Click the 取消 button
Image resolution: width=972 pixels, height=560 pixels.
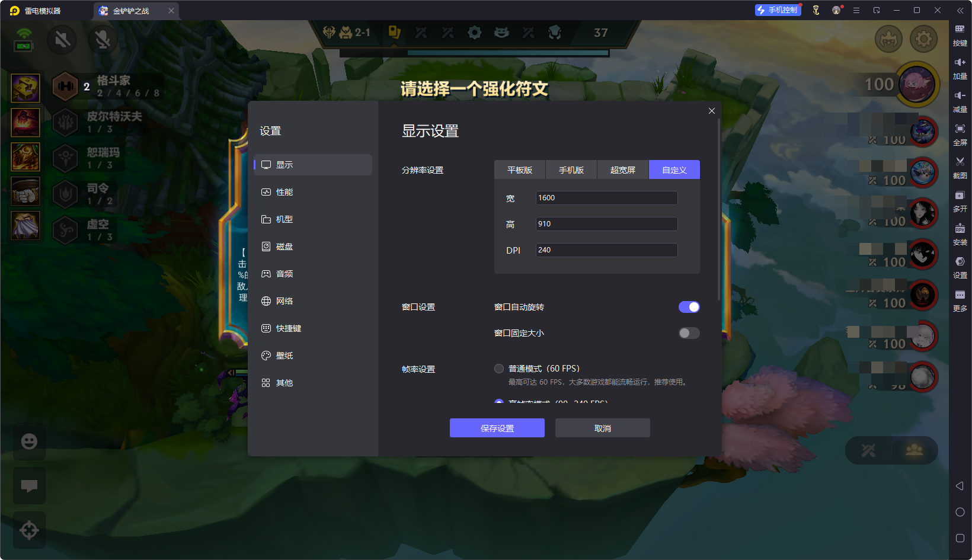tap(603, 428)
